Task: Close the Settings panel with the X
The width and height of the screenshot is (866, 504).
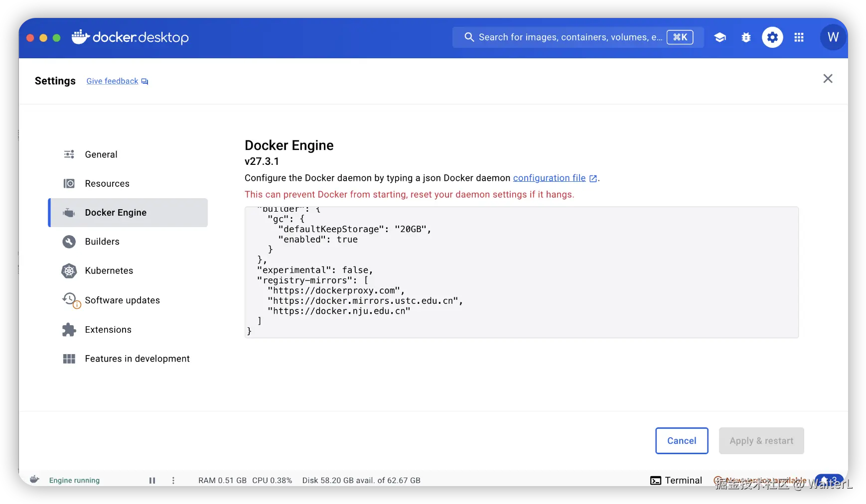Action: (x=828, y=79)
